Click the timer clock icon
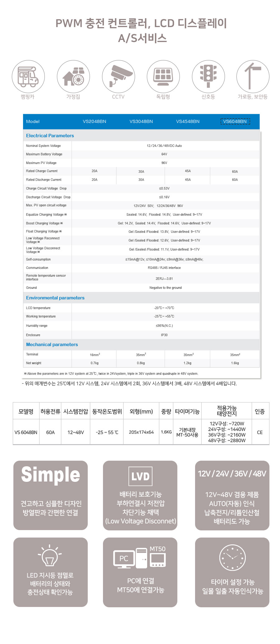Screen dimensions: 280x644 coord(232,557)
